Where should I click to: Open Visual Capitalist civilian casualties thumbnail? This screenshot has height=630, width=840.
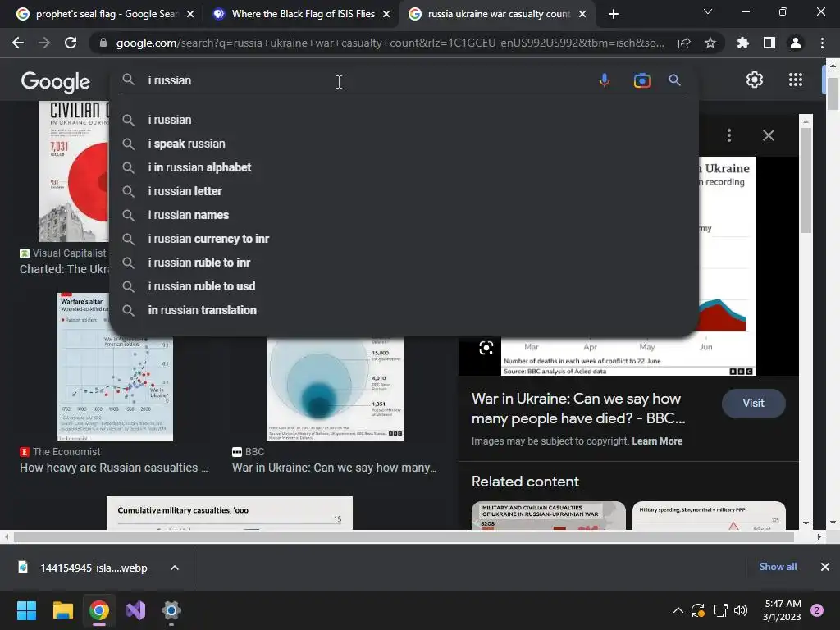coord(73,171)
